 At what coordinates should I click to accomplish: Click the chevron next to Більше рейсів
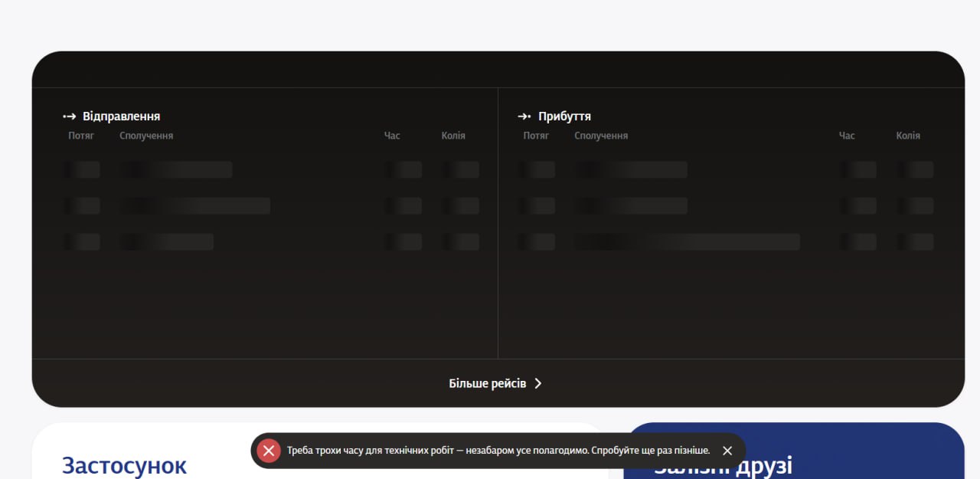(538, 383)
